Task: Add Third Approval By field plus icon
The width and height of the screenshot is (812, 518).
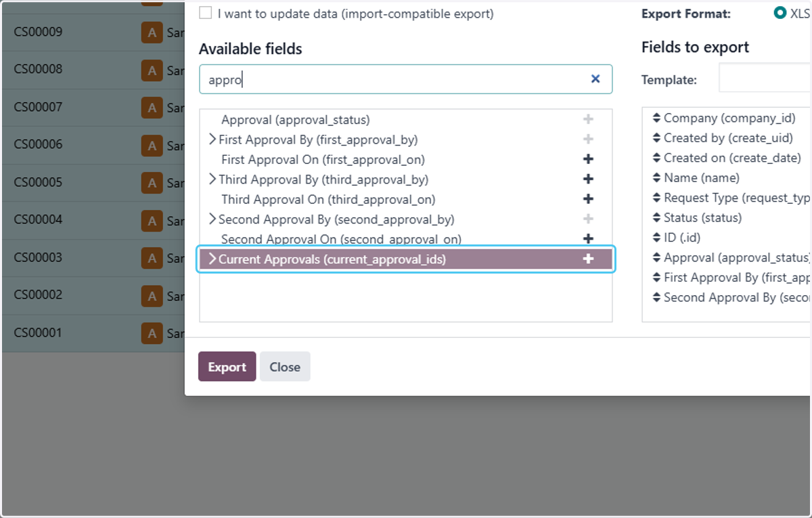Action: pyautogui.click(x=588, y=179)
